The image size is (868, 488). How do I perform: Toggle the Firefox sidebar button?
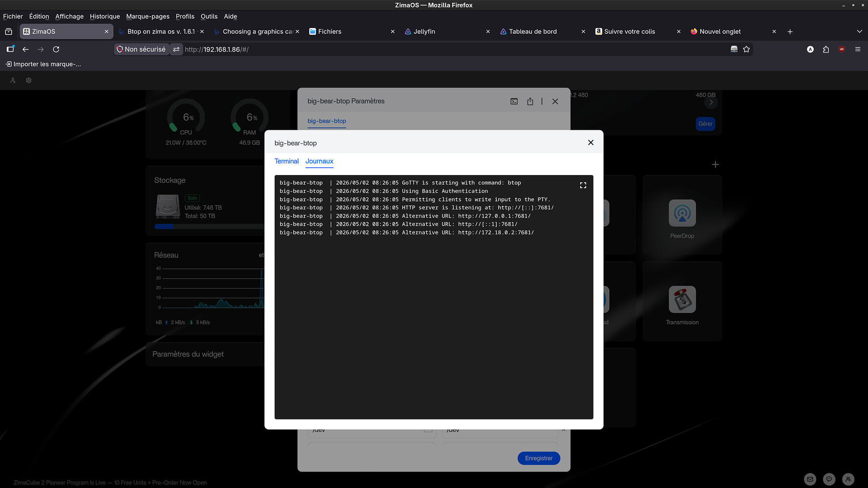click(x=10, y=49)
